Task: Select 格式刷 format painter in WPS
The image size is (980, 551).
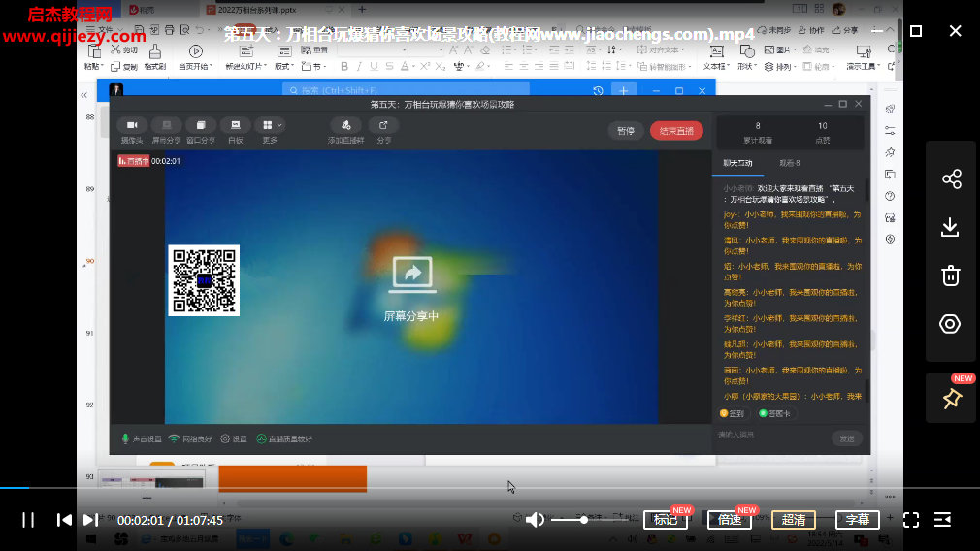Action: [x=155, y=57]
